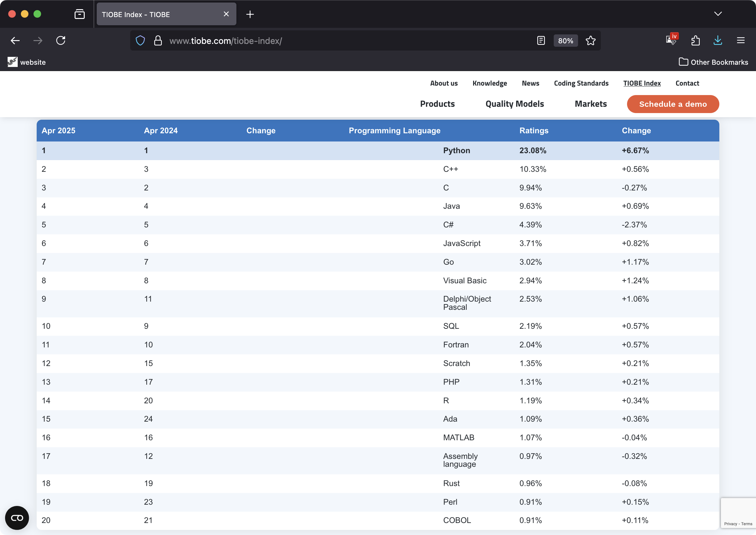The width and height of the screenshot is (756, 535).
Task: Select the Java language cell
Action: [451, 206]
